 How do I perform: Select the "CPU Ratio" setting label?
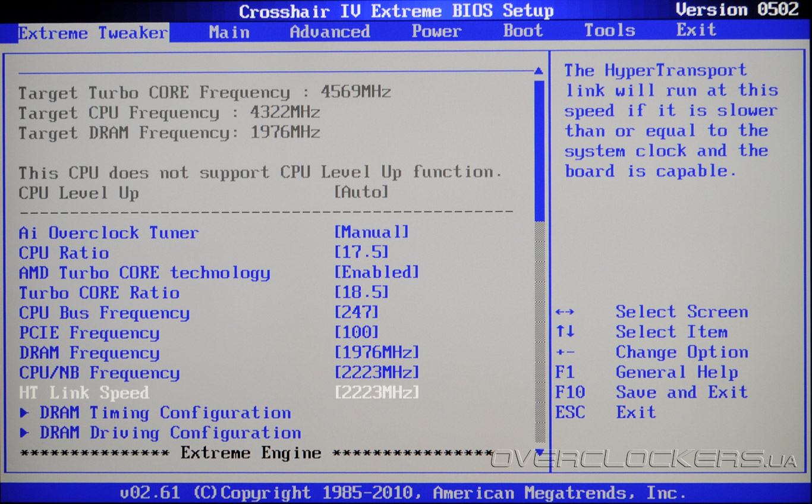pos(64,253)
